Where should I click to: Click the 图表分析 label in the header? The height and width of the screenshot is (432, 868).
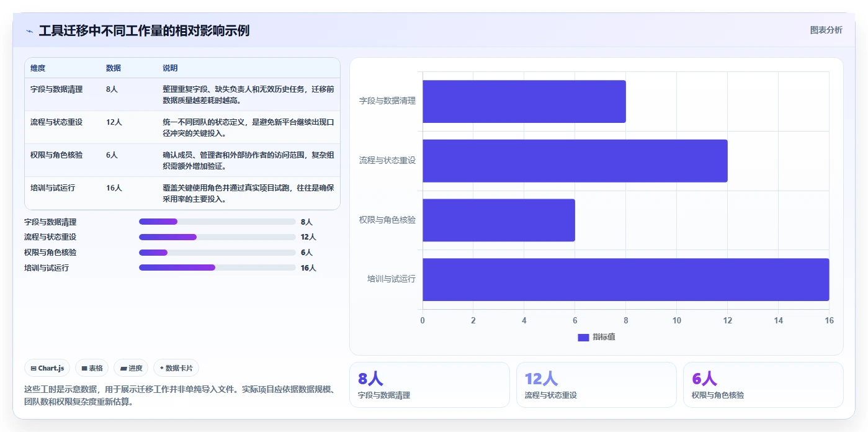coord(826,30)
